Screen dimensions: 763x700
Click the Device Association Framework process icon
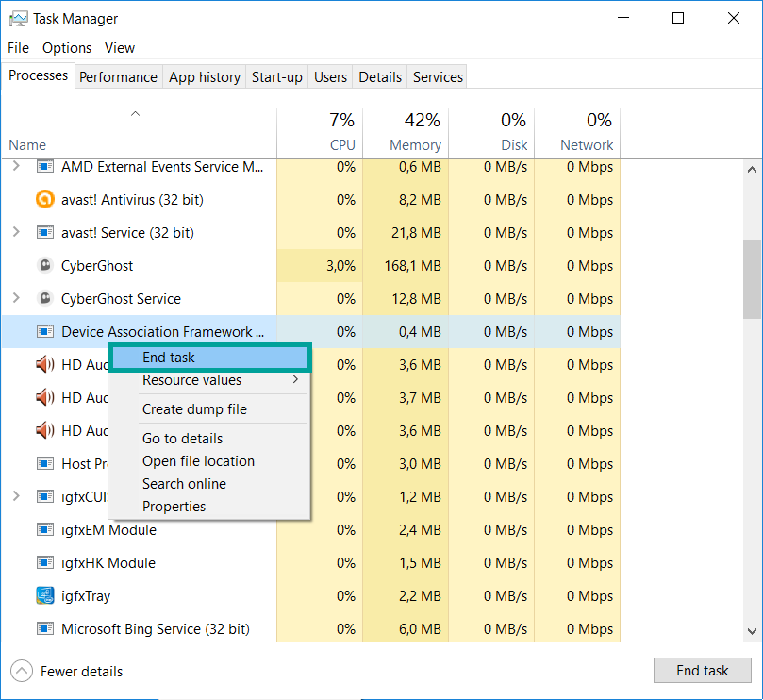coord(44,332)
